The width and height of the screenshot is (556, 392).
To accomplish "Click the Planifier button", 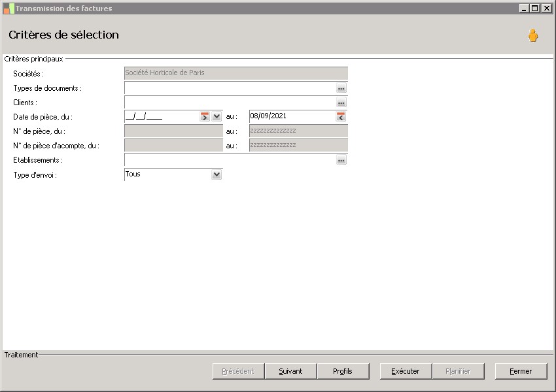I will 458,371.
